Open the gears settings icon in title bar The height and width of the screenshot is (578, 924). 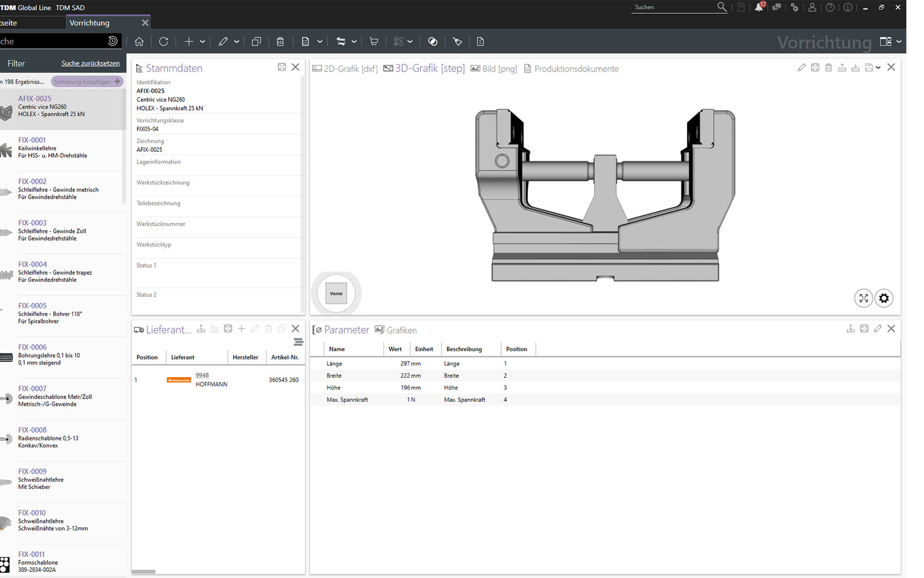794,7
